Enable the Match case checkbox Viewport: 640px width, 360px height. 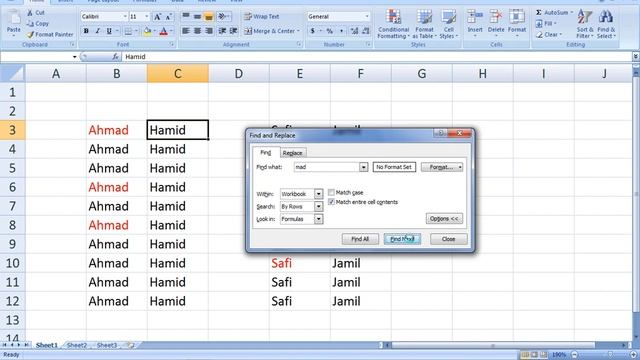coord(331,192)
